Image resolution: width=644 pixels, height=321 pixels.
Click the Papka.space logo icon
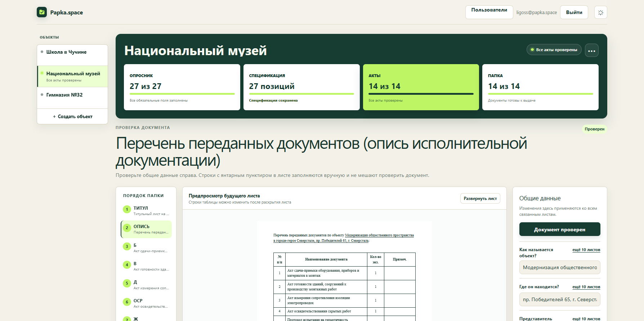pos(42,12)
